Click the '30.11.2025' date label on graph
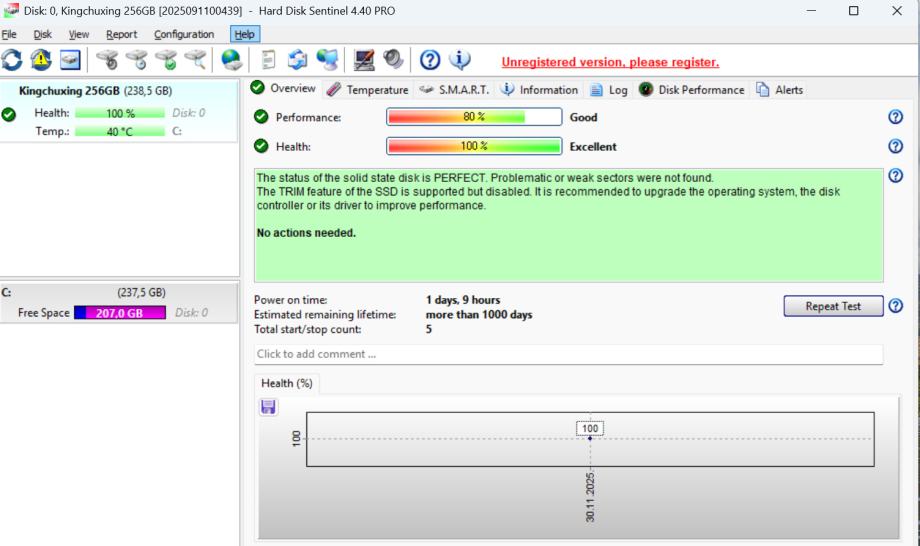This screenshot has width=920, height=546. (590, 497)
